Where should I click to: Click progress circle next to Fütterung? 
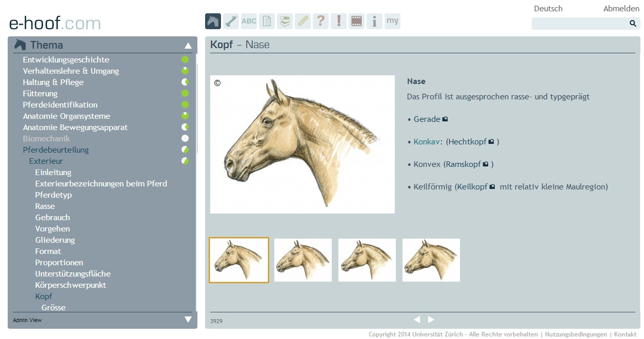click(x=185, y=93)
